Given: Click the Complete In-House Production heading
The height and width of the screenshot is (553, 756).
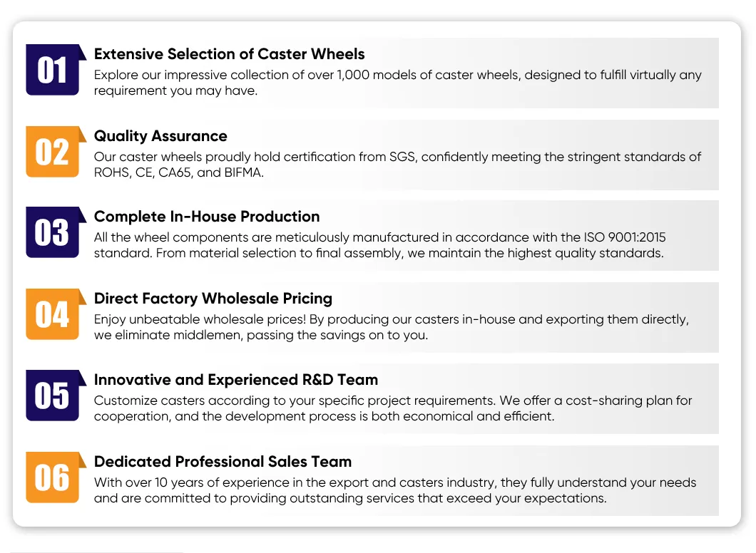Looking at the screenshot, I should coord(207,217).
